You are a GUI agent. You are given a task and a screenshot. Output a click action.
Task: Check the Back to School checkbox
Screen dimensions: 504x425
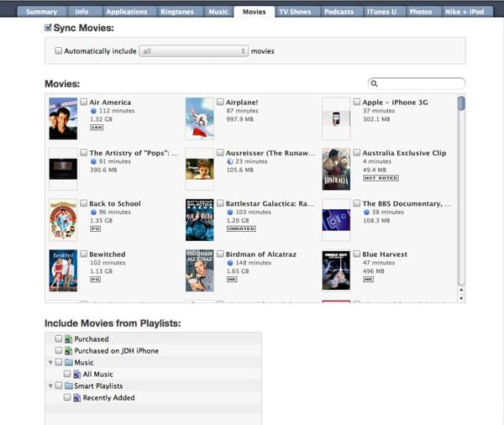pos(83,203)
